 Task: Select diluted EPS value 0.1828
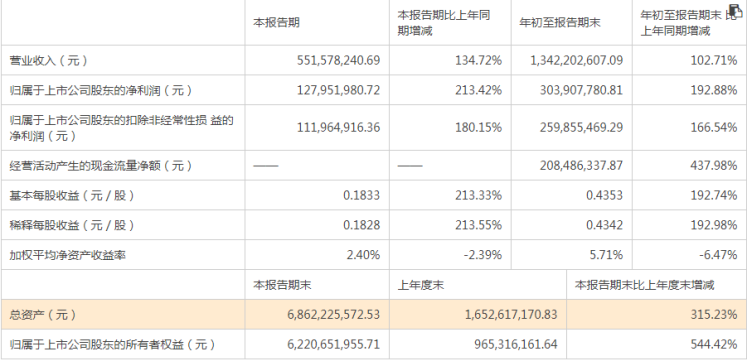pyautogui.click(x=362, y=225)
